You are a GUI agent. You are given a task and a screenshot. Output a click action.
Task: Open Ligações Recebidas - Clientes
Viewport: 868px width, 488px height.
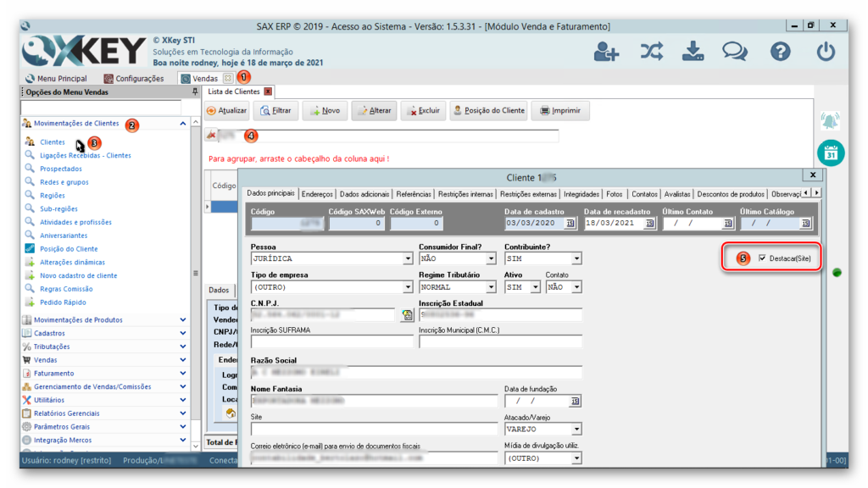point(86,156)
